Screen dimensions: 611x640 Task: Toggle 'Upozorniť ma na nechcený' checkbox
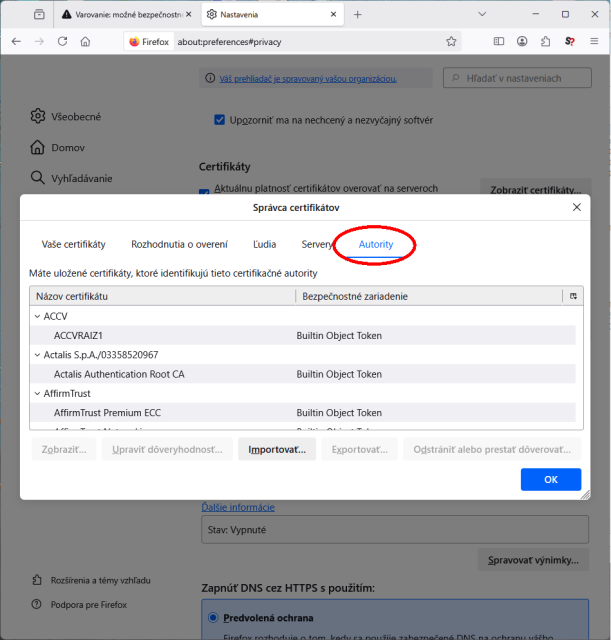(220, 120)
